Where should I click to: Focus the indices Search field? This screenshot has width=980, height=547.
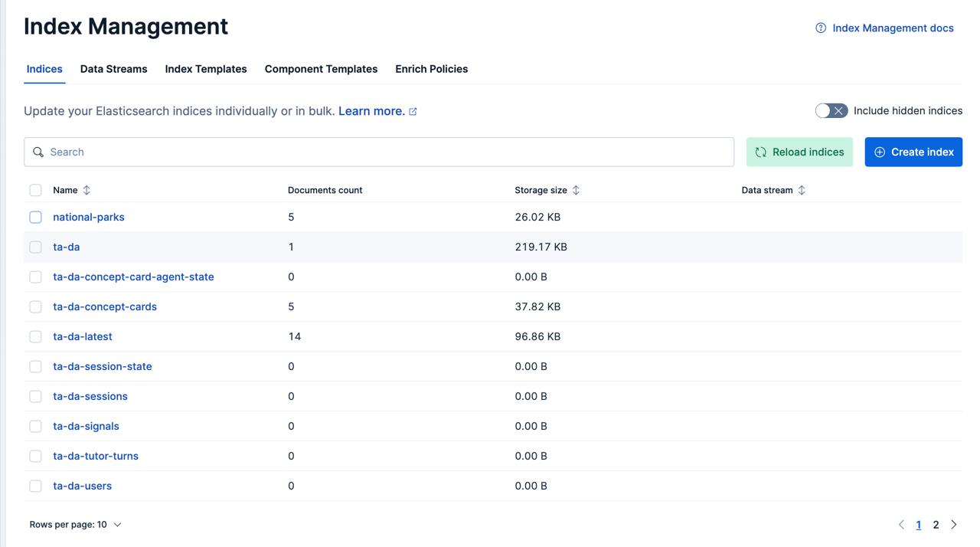coord(383,152)
